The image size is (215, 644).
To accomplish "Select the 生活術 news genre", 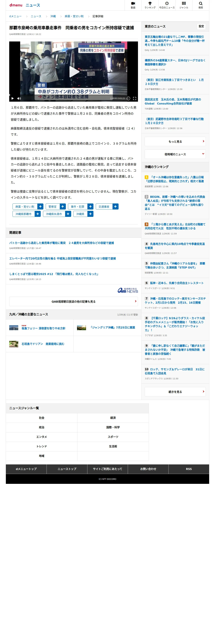I will [113, 446].
